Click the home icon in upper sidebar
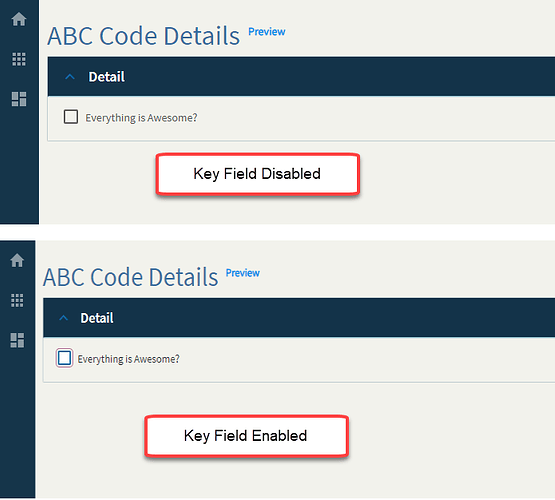 [x=19, y=19]
